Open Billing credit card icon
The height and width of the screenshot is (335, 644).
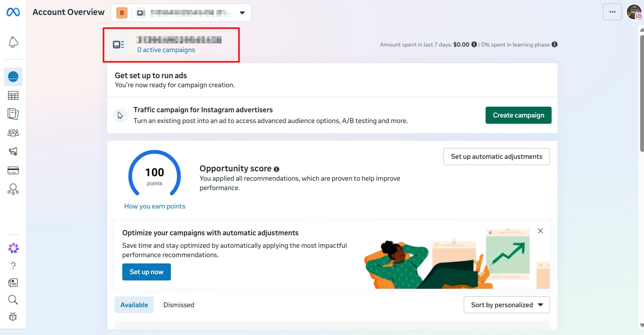pos(13,170)
